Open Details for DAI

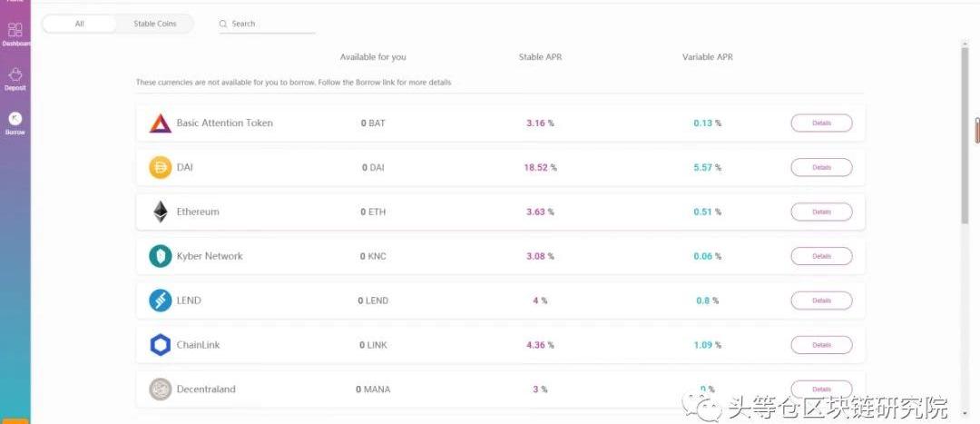click(821, 168)
